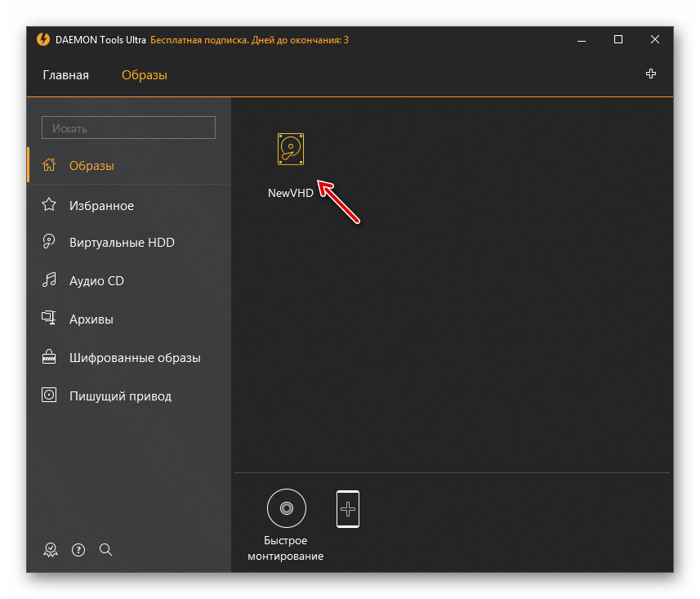700x599 pixels.
Task: Click the plus icon in top-right header
Action: 651,74
